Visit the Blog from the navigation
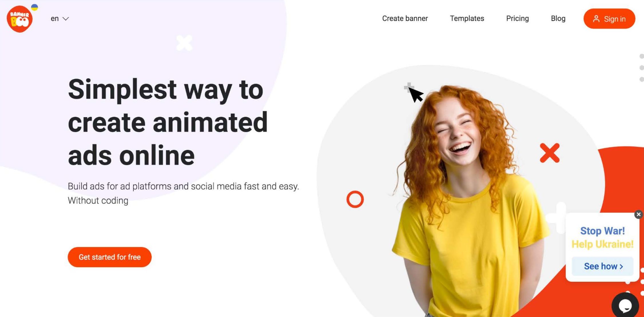This screenshot has height=317, width=644. click(558, 19)
